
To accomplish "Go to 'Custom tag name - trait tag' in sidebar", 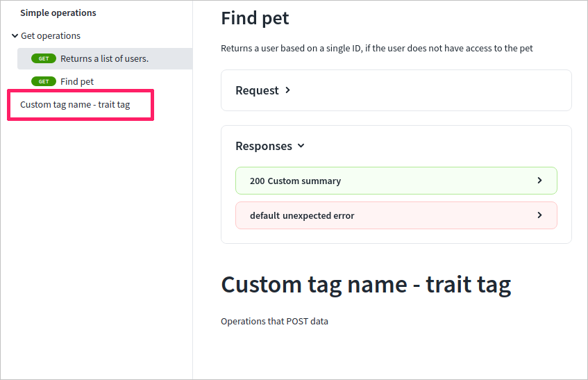I will coord(75,105).
